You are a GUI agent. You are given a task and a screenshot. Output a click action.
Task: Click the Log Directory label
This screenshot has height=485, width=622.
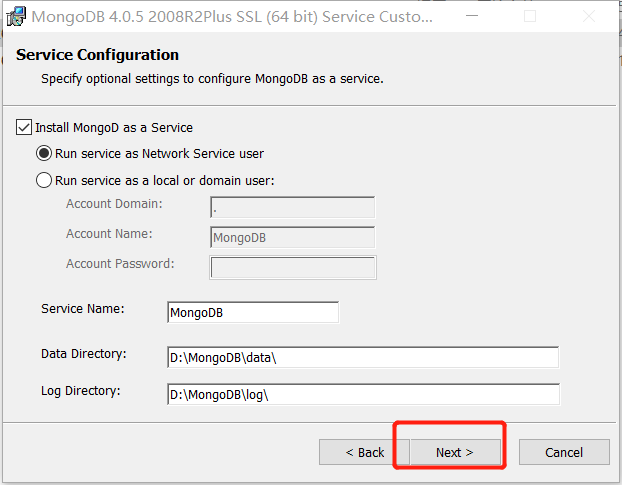pos(81,391)
